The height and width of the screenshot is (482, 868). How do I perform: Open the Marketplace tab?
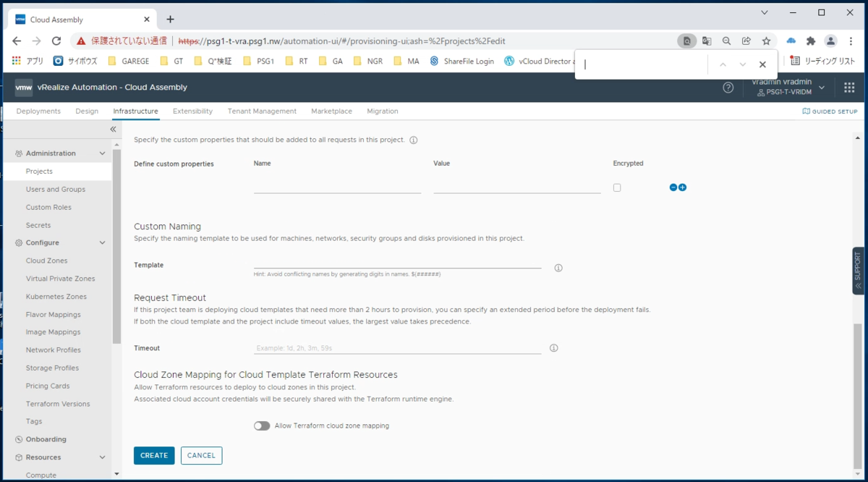(331, 111)
